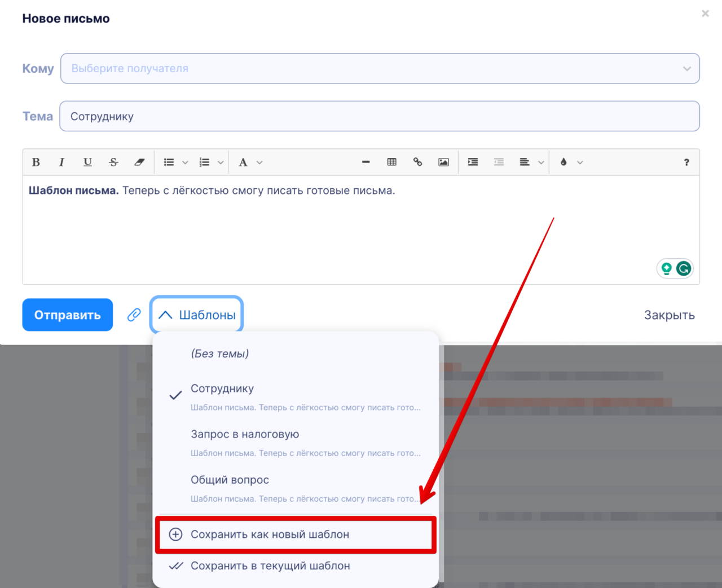Insert hyperlink via chain icon

pos(418,162)
